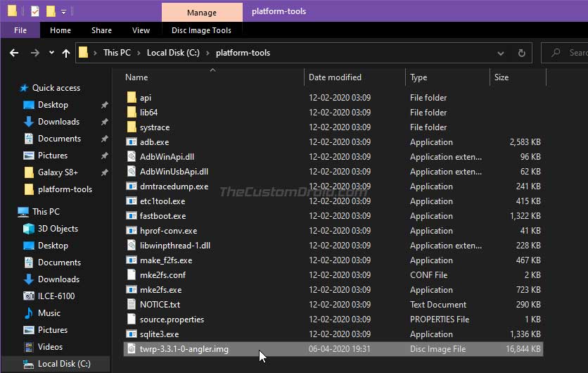Select the libwinpthread-1.dll file name
The width and height of the screenshot is (588, 373).
click(x=174, y=246)
